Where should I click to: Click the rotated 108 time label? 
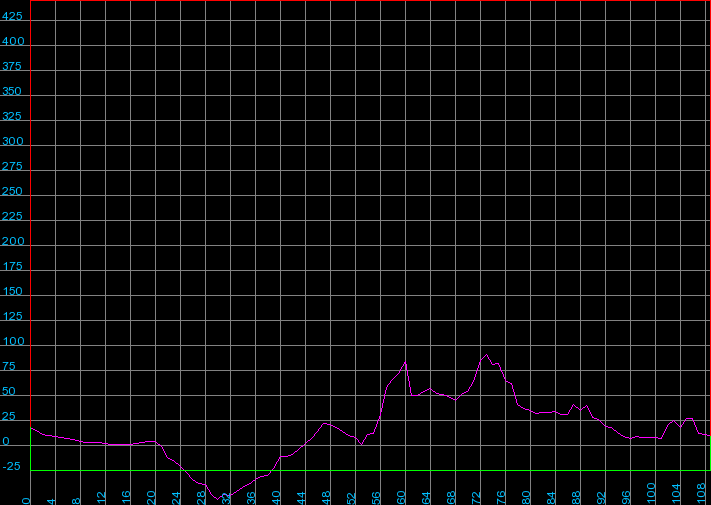[x=700, y=494]
